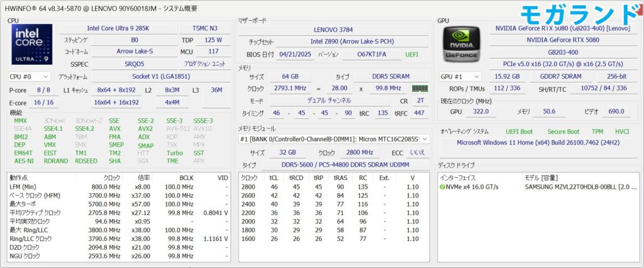Select the 2800 row in memory timings table

tap(249, 187)
